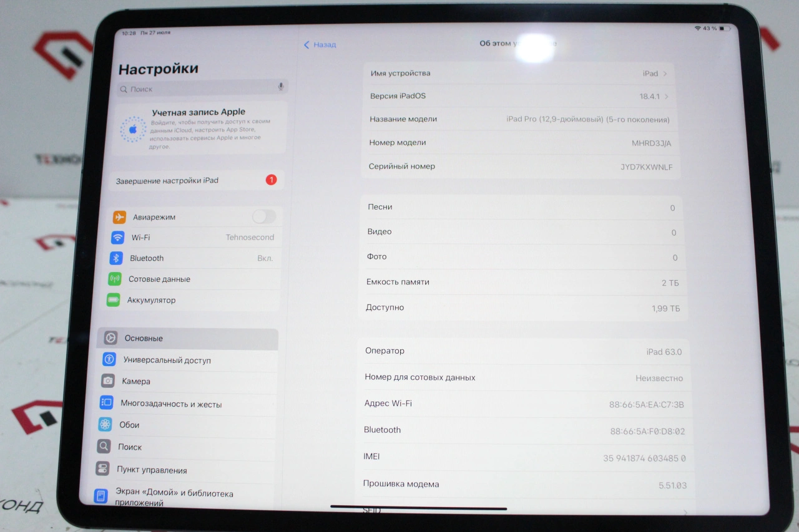Open Учетная запись Apple sign-in
This screenshot has width=799, height=532.
point(200,128)
